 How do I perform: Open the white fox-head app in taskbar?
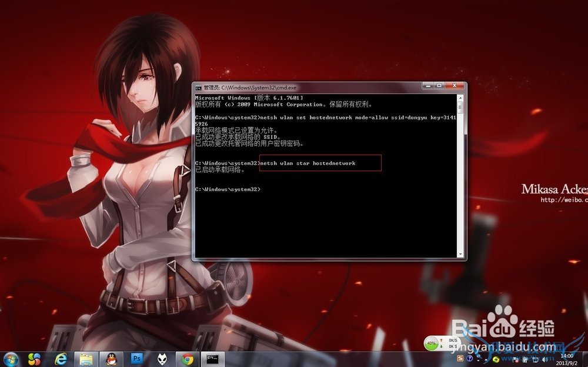click(162, 359)
